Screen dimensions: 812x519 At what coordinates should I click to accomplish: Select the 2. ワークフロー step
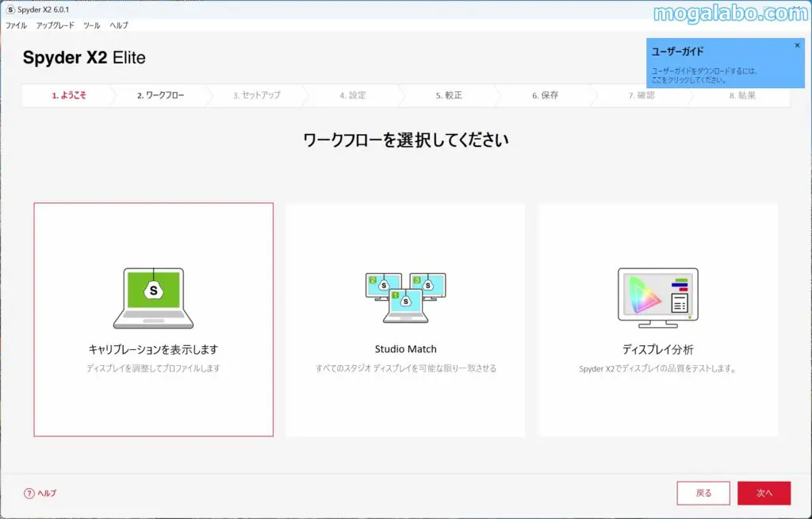[x=160, y=95]
